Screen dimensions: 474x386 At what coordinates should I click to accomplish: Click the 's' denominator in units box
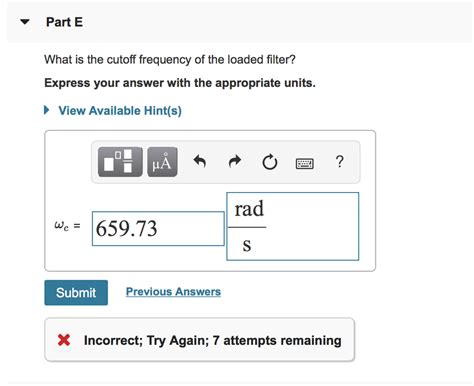click(247, 245)
